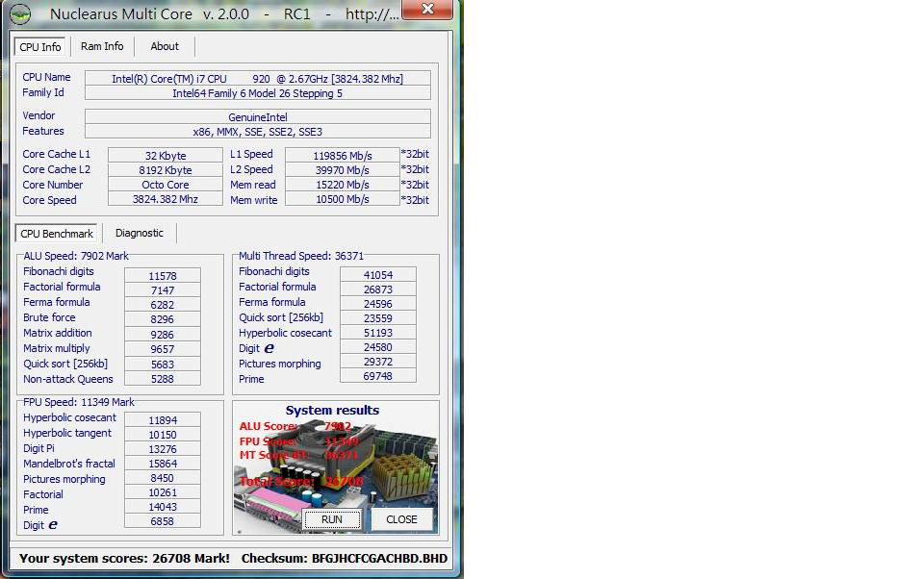
Task: Start the benchmark with the RUN button
Action: pyautogui.click(x=332, y=519)
